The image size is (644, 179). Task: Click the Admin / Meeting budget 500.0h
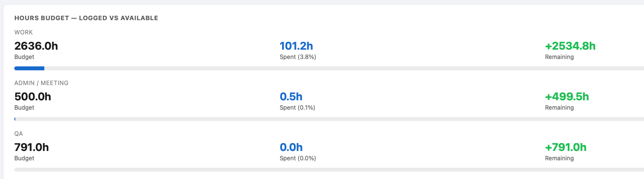tap(32, 97)
